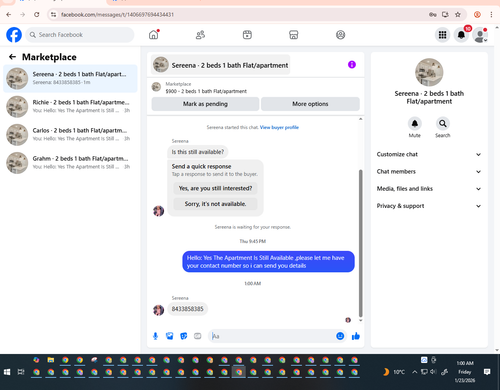Click the browser back arrow

click(9, 14)
